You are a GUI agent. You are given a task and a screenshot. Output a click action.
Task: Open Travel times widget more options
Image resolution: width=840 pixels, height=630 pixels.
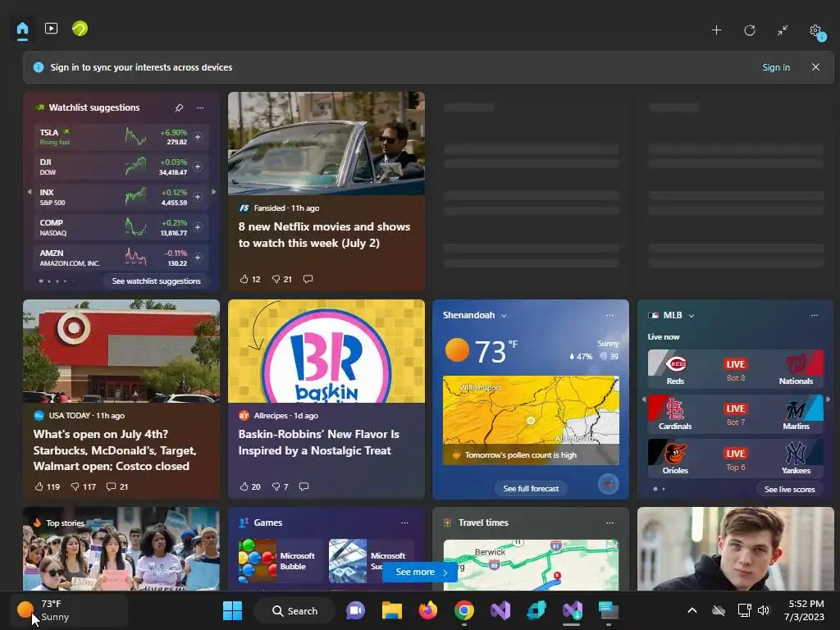(609, 523)
